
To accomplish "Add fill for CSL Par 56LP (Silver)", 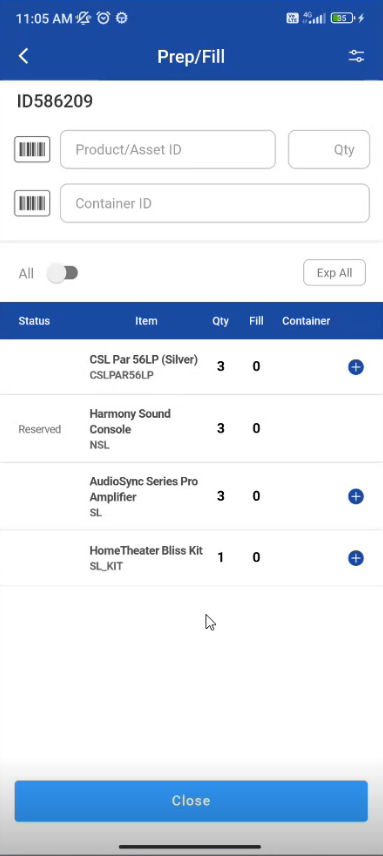I will tap(356, 367).
